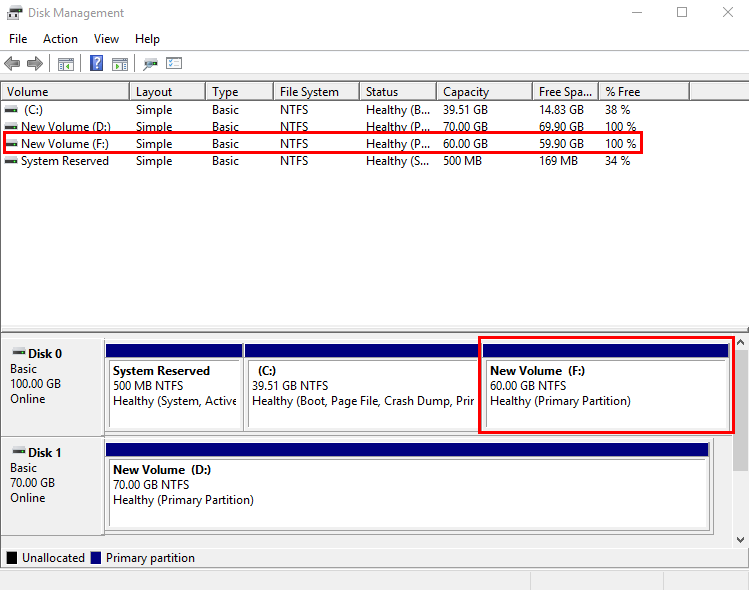Click the Primary partition legend label
The image size is (749, 590).
pos(150,558)
